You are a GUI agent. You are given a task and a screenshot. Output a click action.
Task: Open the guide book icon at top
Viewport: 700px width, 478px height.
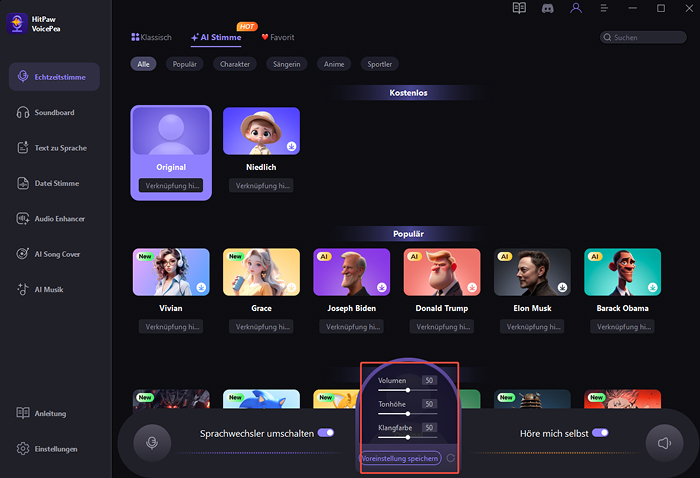pyautogui.click(x=518, y=8)
